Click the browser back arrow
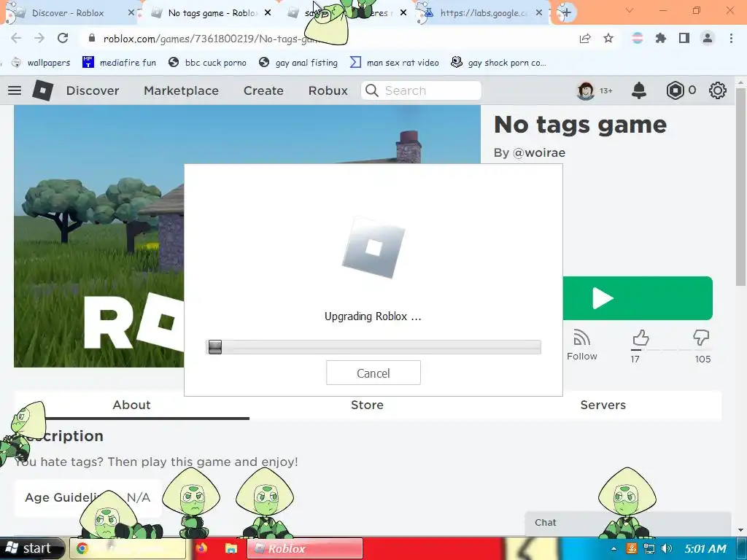This screenshot has width=747, height=560. pos(16,38)
